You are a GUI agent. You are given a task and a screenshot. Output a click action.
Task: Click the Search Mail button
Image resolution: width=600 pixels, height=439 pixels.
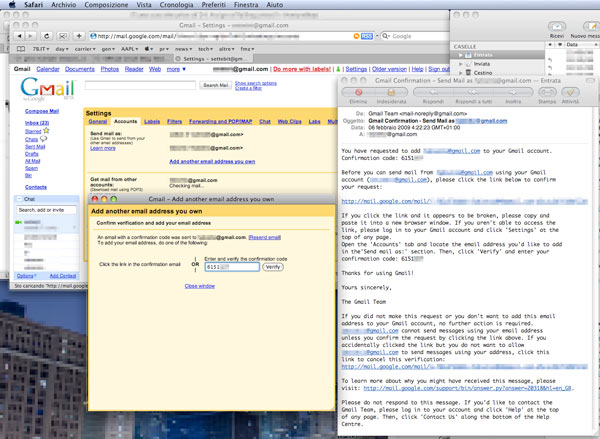point(215,85)
